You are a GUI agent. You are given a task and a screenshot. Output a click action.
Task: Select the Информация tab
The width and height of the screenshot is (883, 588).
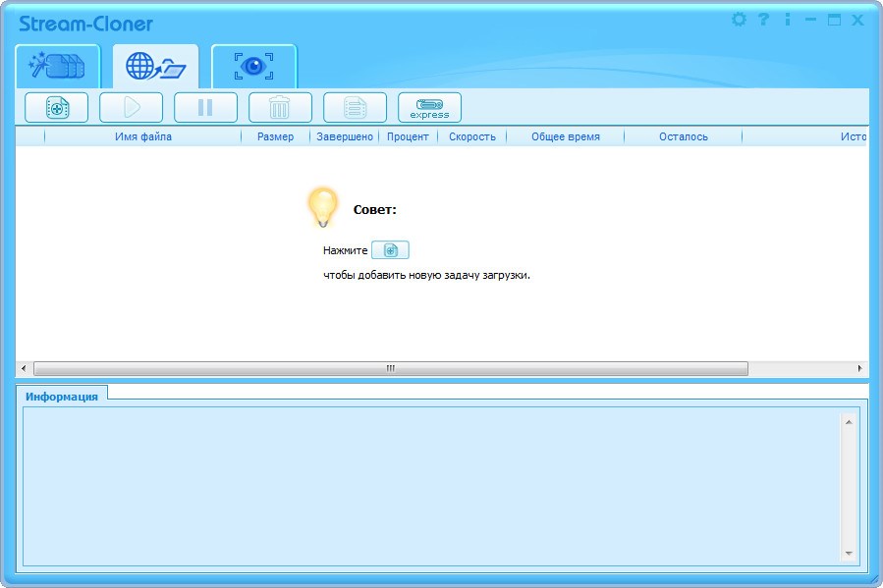click(62, 397)
